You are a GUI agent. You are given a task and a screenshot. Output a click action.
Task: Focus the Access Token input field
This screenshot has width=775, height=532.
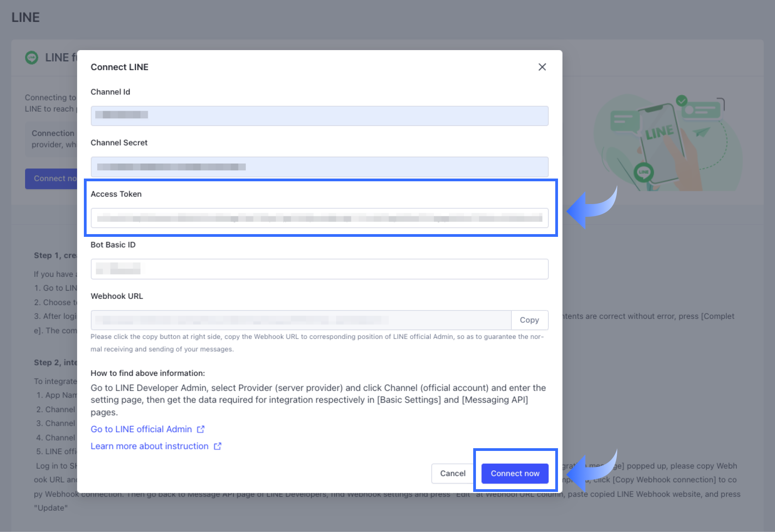point(319,218)
